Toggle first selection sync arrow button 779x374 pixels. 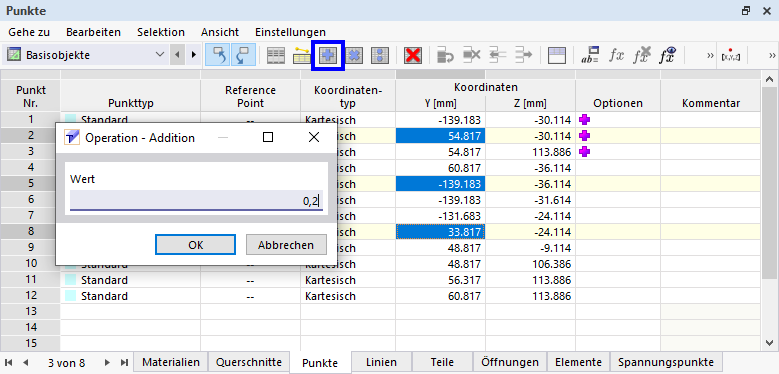coord(217,55)
